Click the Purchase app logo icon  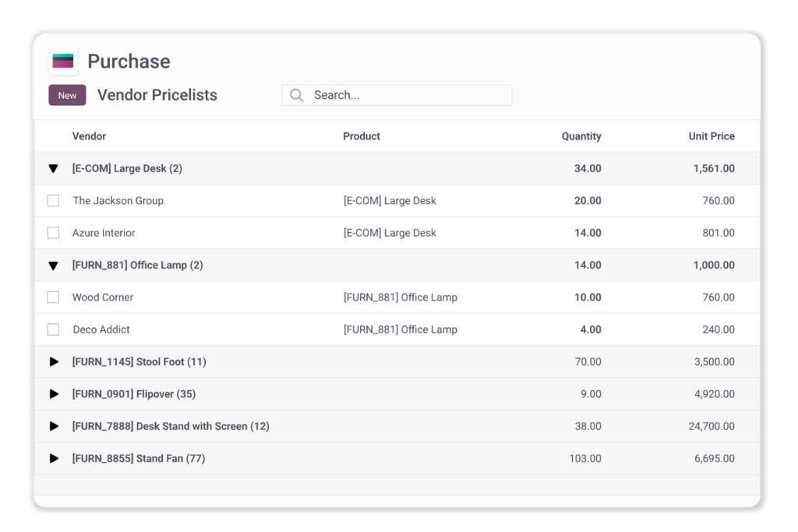coord(62,60)
